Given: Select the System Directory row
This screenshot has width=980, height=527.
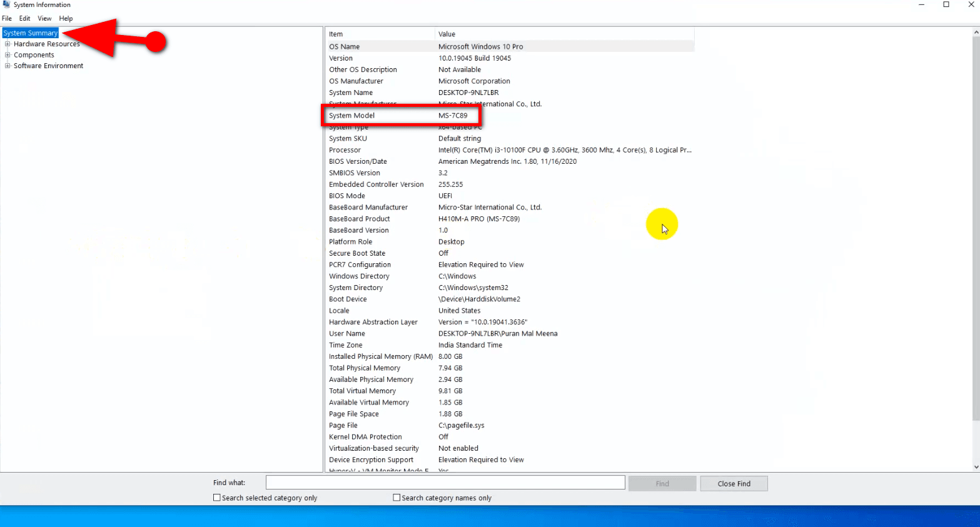Looking at the screenshot, I should [510, 288].
